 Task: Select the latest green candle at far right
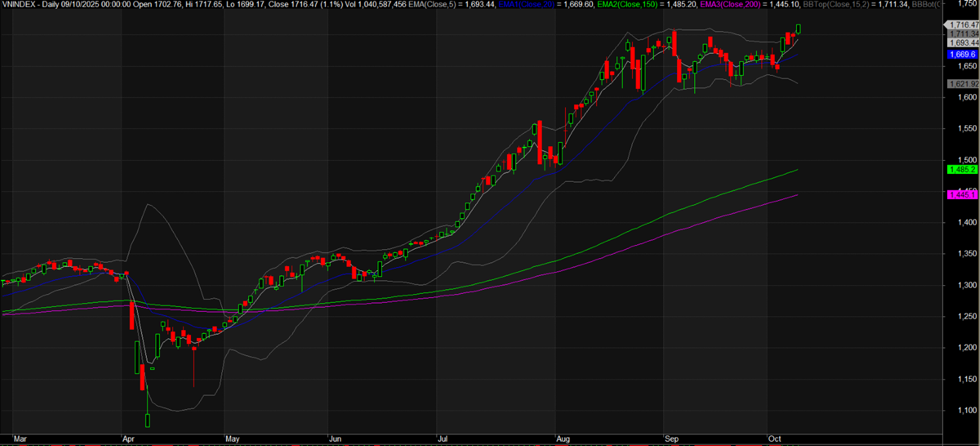pyautogui.click(x=799, y=28)
